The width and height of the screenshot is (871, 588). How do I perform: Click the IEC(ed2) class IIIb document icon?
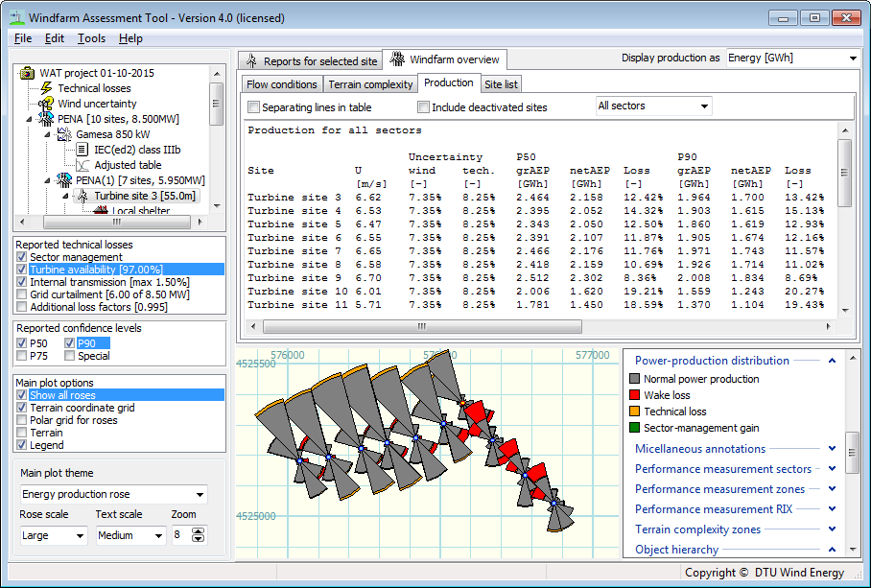pyautogui.click(x=82, y=150)
